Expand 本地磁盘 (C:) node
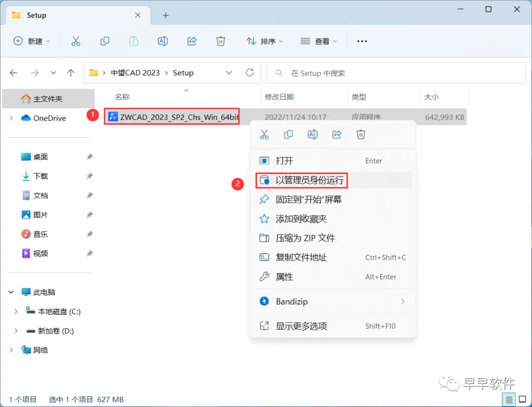 tap(16, 311)
